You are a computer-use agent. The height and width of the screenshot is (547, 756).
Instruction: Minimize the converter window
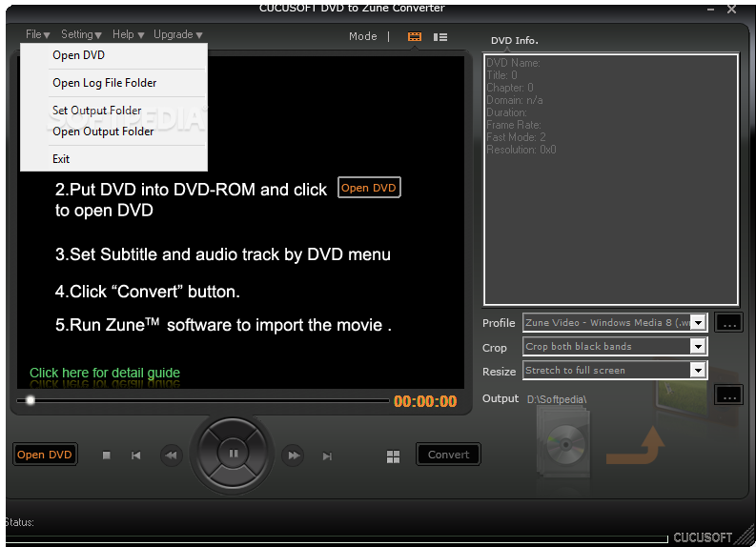[710, 10]
